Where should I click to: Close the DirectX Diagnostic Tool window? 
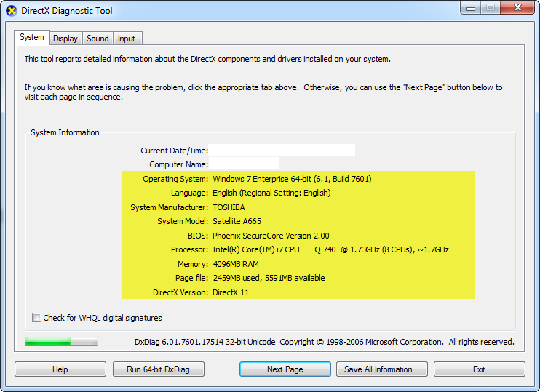click(x=517, y=8)
